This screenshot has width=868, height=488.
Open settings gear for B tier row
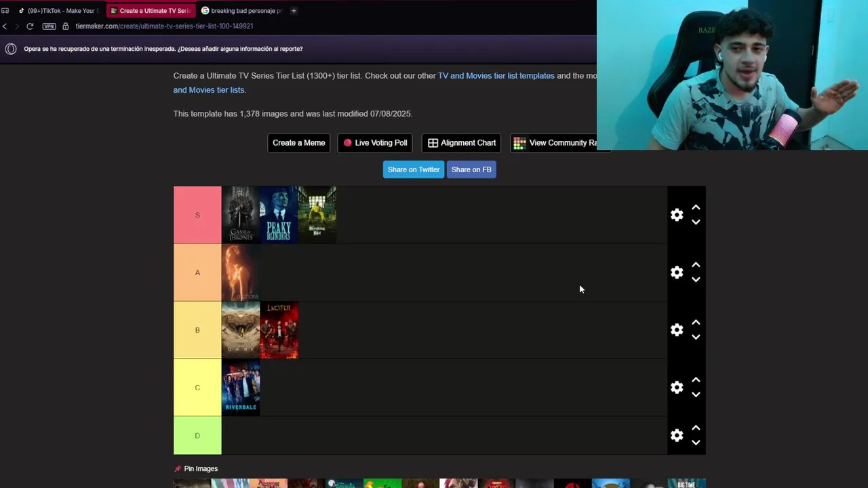[x=677, y=330]
